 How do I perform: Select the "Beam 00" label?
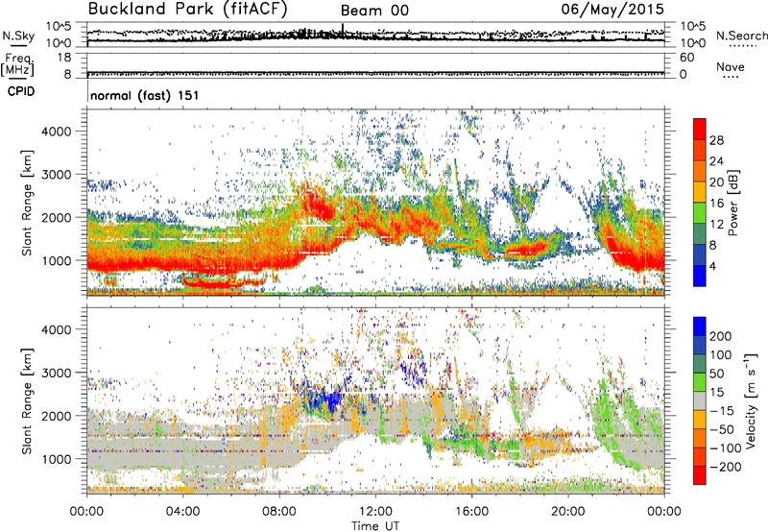coord(374,11)
